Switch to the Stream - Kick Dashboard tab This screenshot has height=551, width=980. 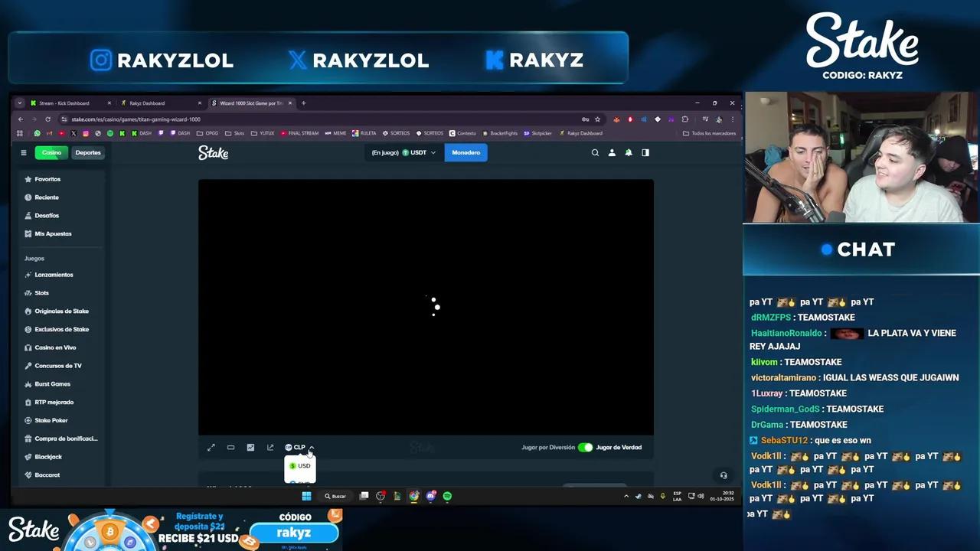click(x=70, y=103)
